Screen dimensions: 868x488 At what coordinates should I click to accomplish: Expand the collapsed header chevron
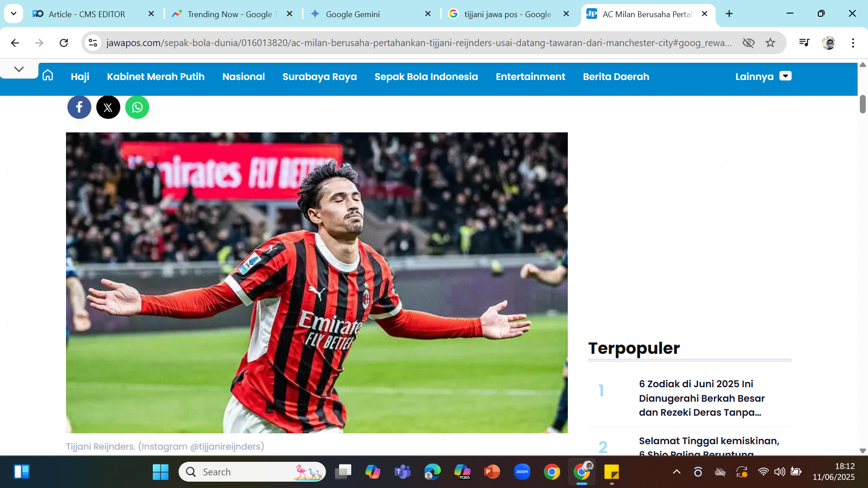tap(19, 69)
